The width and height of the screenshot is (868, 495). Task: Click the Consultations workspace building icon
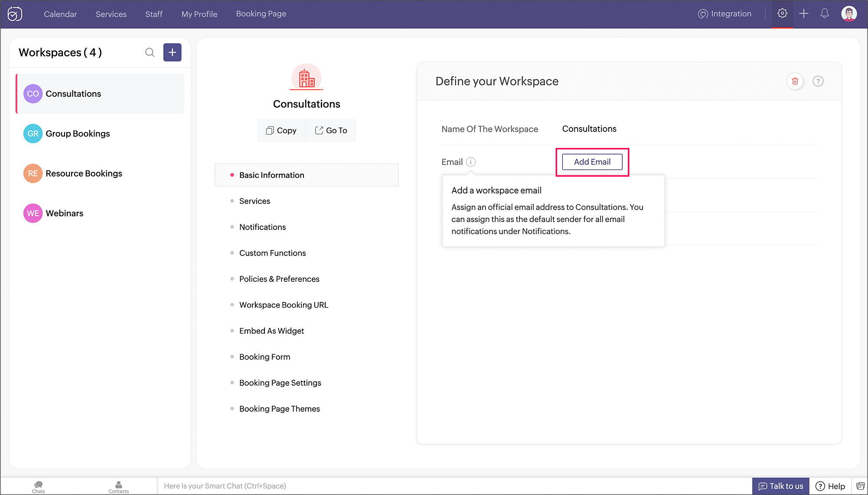(x=307, y=78)
